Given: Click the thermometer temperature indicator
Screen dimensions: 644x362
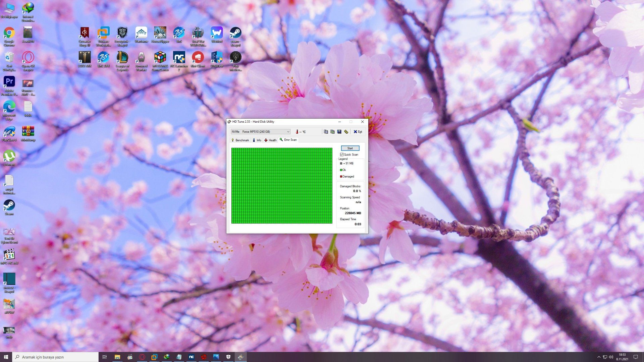Looking at the screenshot, I should 297,132.
